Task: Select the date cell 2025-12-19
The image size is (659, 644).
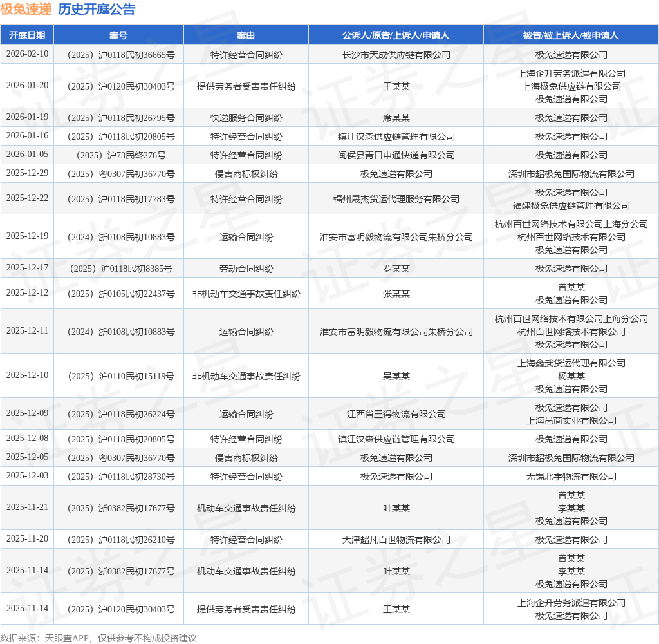Action: [27, 236]
